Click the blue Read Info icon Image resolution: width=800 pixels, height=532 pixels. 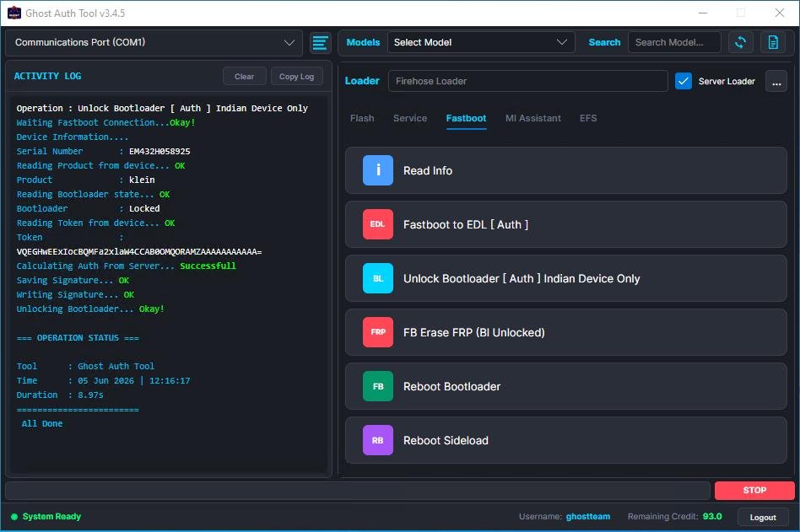(377, 170)
